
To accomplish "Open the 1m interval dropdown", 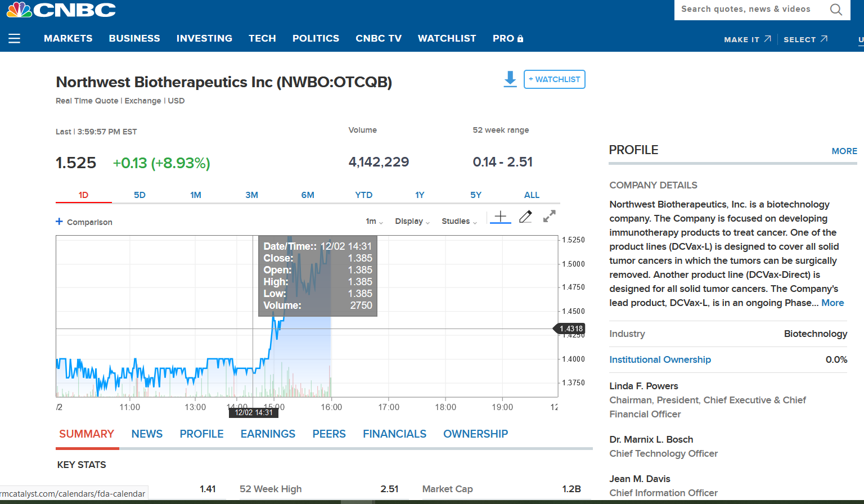I will (x=374, y=222).
